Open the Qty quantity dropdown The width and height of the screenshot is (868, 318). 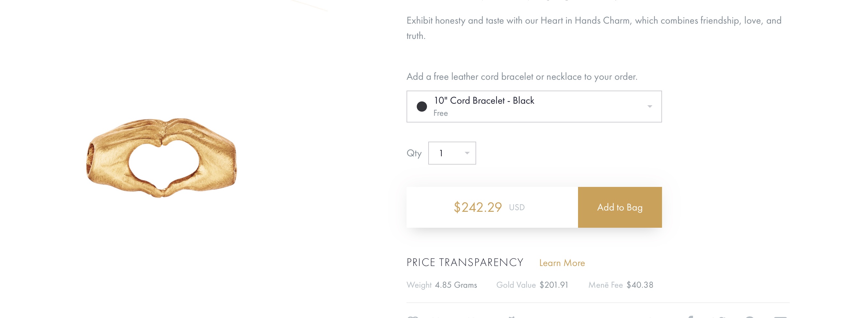click(452, 153)
